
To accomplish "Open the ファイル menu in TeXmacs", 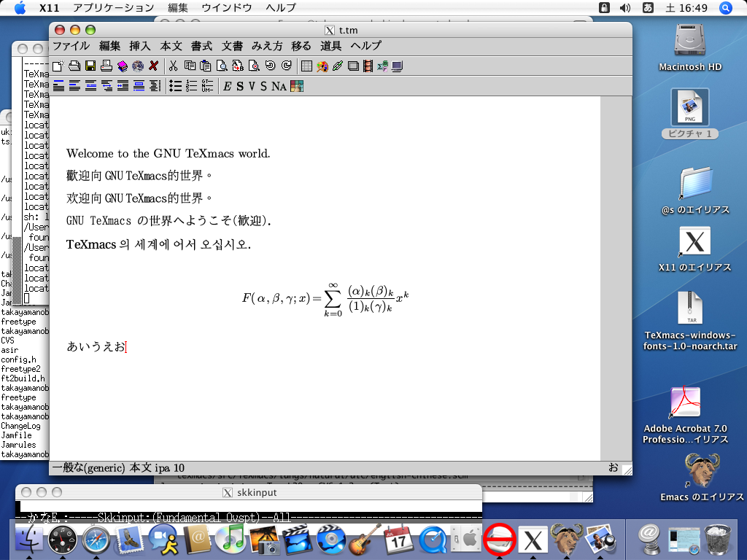I will point(71,46).
